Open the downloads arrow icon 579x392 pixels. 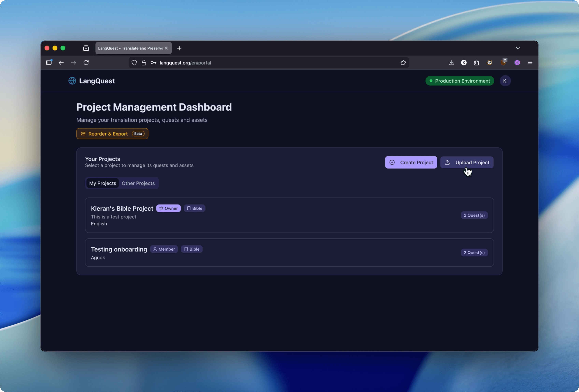[x=451, y=63]
